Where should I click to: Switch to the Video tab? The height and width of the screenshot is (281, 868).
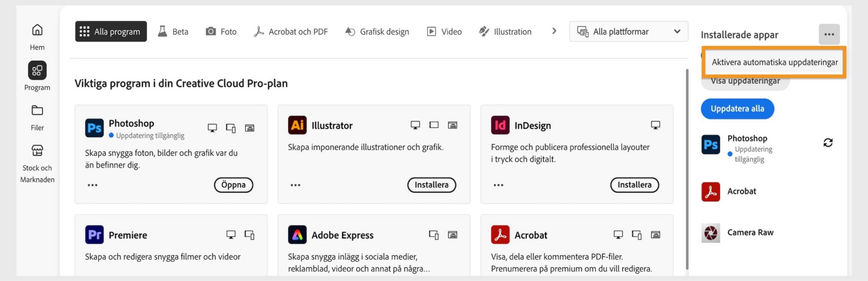[x=444, y=31]
